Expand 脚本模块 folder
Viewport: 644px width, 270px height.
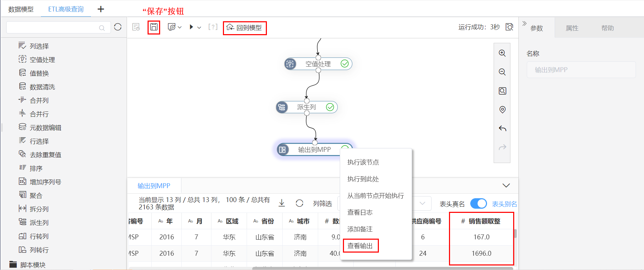coord(27,265)
